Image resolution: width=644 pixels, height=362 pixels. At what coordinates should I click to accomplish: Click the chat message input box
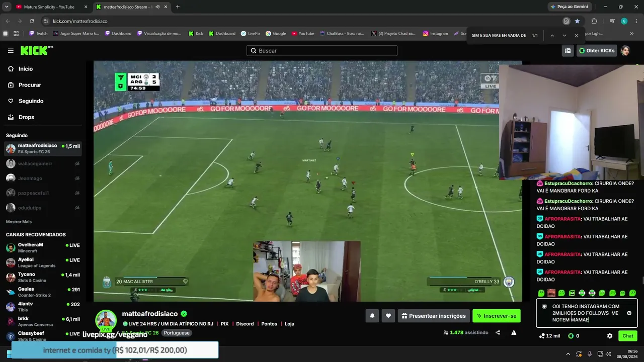coord(587,313)
